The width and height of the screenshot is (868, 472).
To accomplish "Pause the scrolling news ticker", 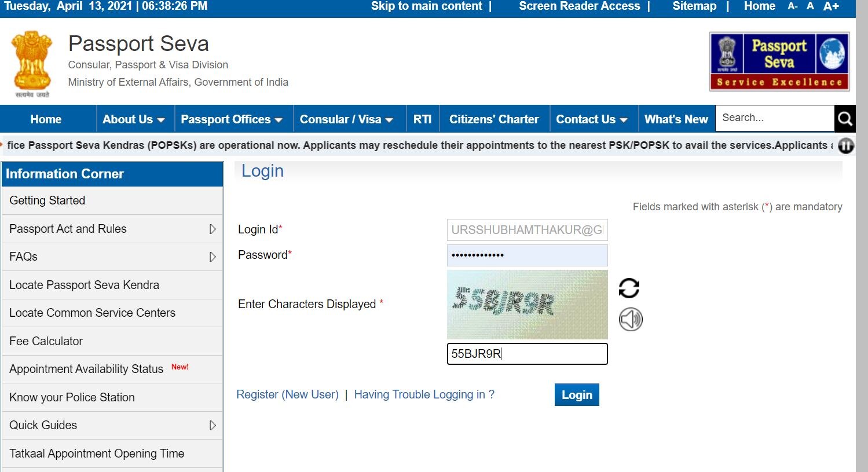I will click(845, 146).
